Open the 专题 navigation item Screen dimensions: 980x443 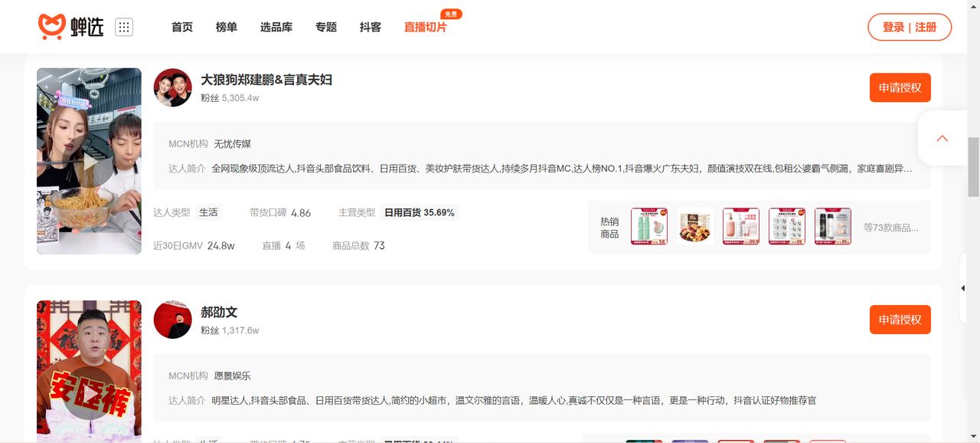point(326,27)
